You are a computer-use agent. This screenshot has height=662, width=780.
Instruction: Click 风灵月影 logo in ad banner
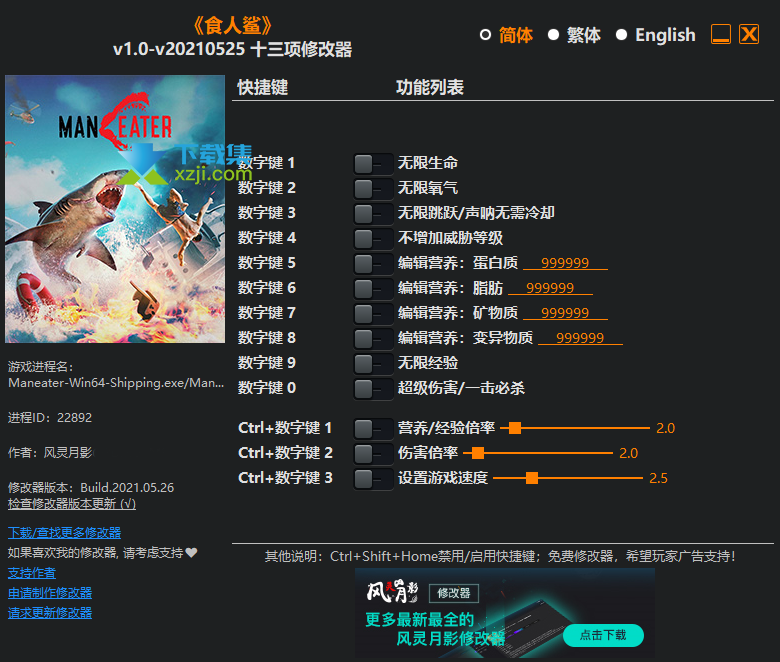[x=392, y=591]
